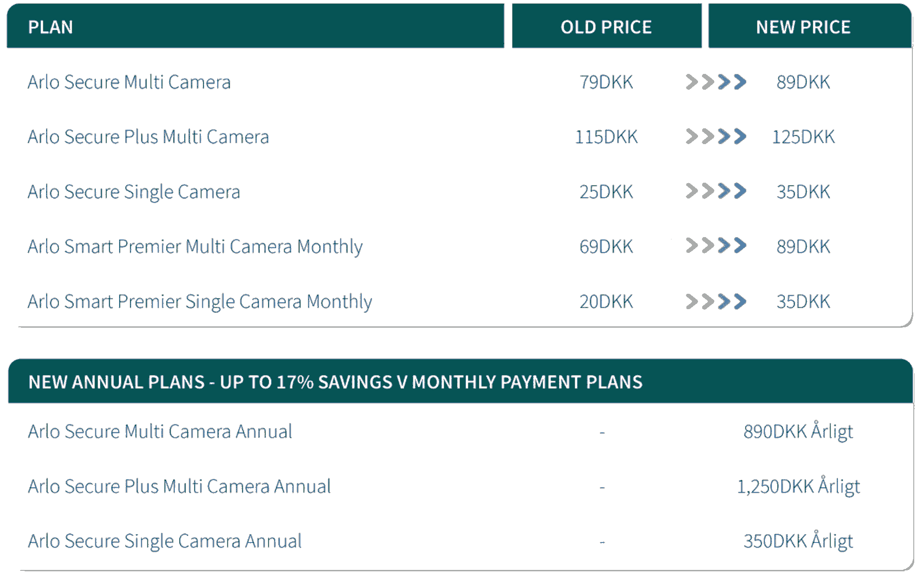Click the arrows beside the 69DKK old price
This screenshot has width=924, height=582.
click(x=716, y=245)
